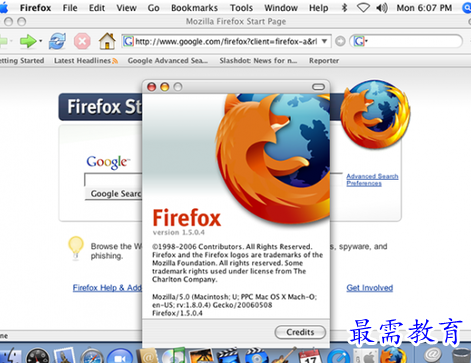
Task: Open Spotlight search in menu bar
Action: [467, 7]
